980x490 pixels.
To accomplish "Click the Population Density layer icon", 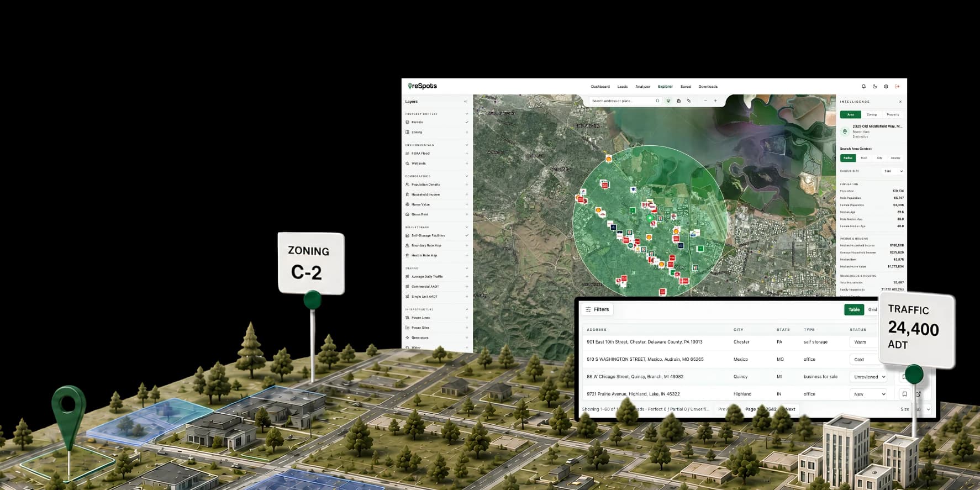I will pos(408,185).
